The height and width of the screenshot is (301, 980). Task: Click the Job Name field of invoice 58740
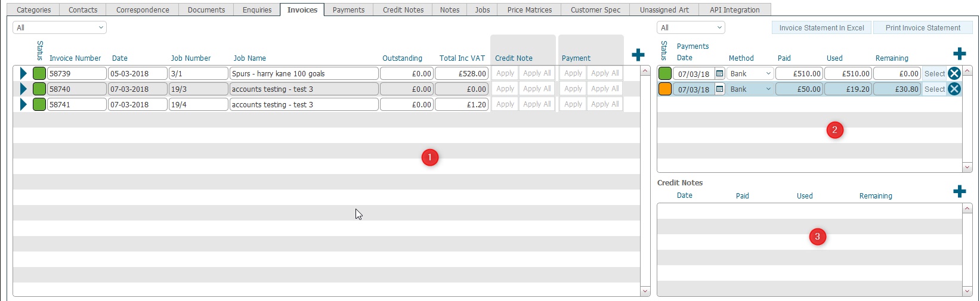(304, 89)
